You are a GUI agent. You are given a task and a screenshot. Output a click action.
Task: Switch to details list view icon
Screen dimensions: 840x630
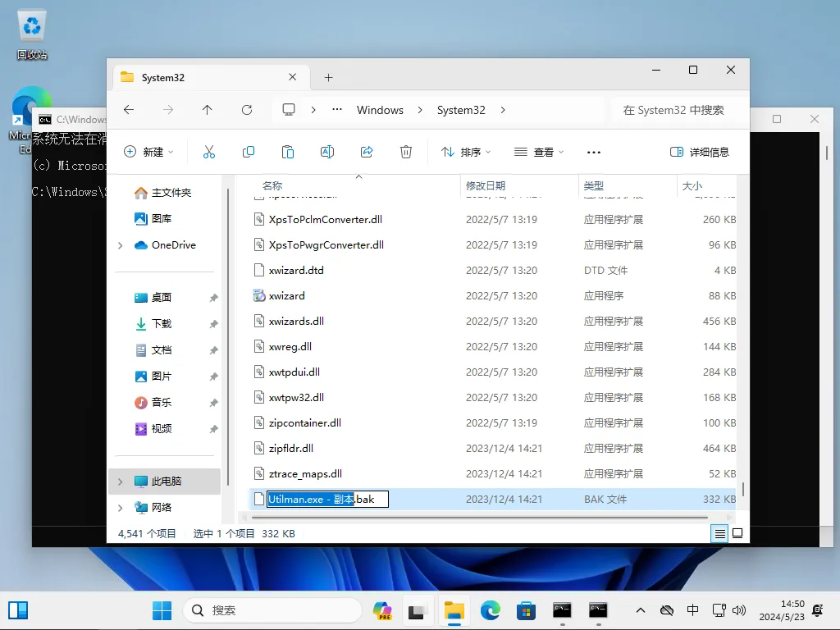(719, 533)
